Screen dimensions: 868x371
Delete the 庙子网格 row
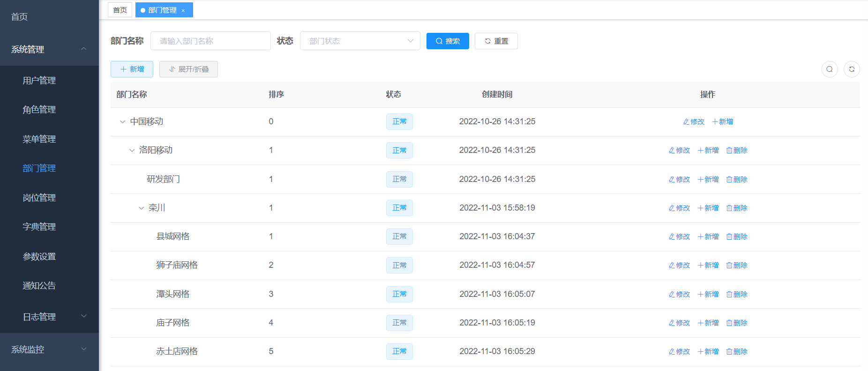coord(737,323)
